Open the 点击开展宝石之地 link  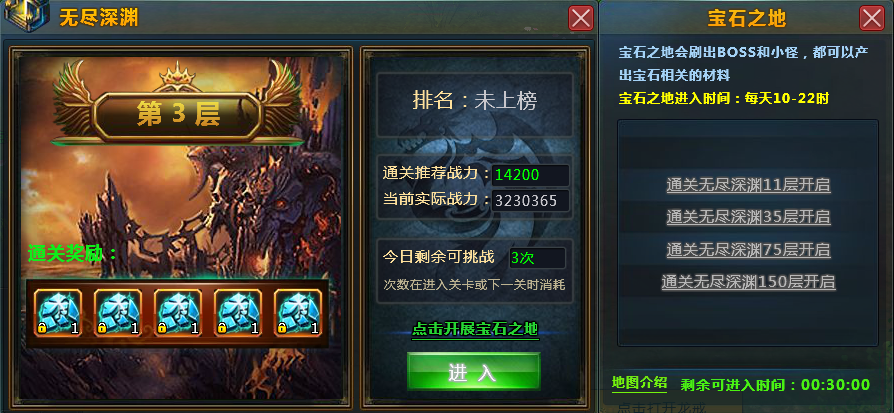pos(475,329)
